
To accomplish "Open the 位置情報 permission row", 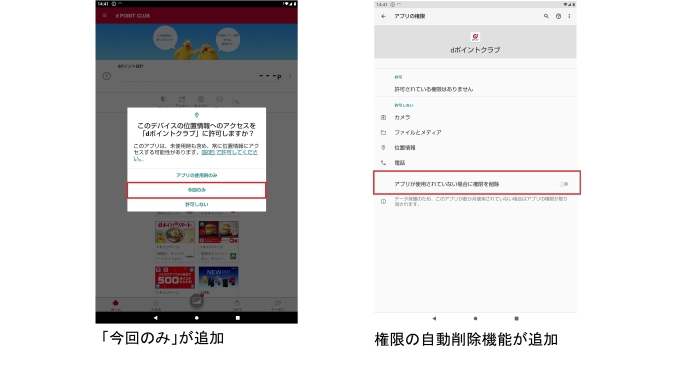I will point(475,148).
